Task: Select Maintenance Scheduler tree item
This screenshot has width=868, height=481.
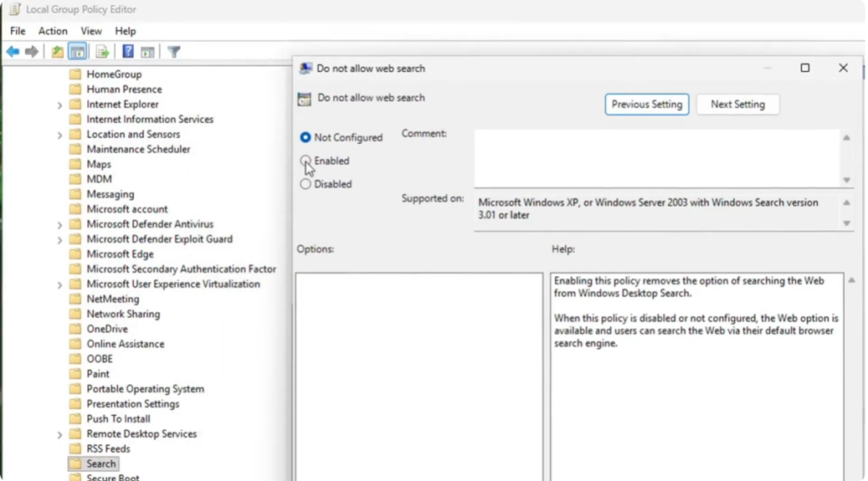Action: click(x=138, y=149)
